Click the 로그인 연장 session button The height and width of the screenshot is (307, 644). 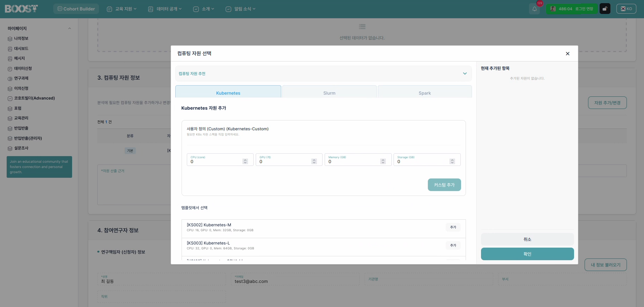[x=584, y=9]
